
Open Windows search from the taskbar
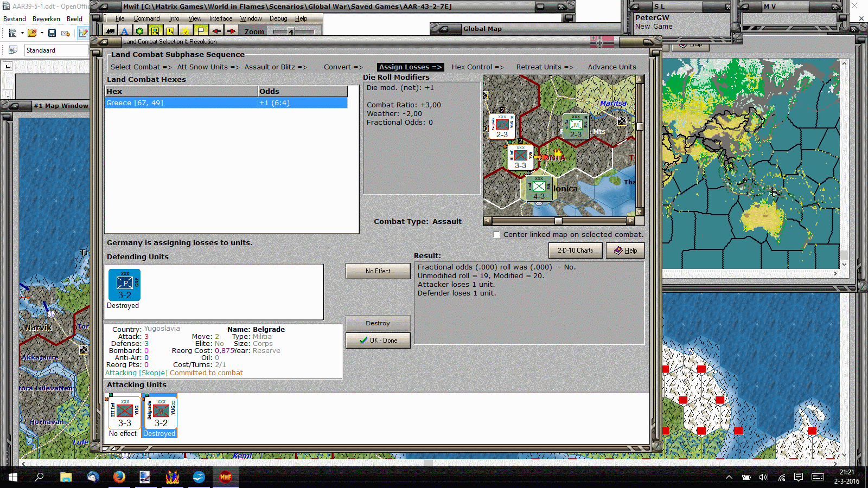pos(40,477)
